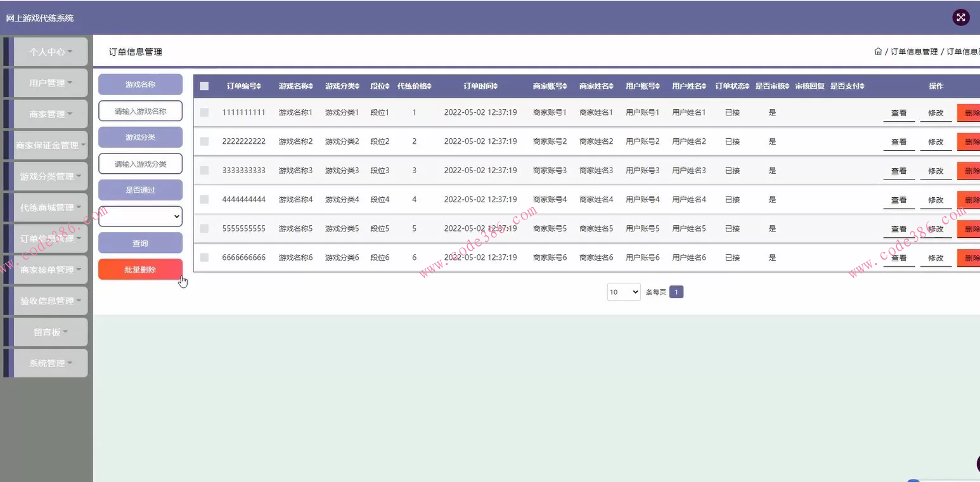Click the red 批量删除 button
980x482 pixels.
(x=140, y=270)
